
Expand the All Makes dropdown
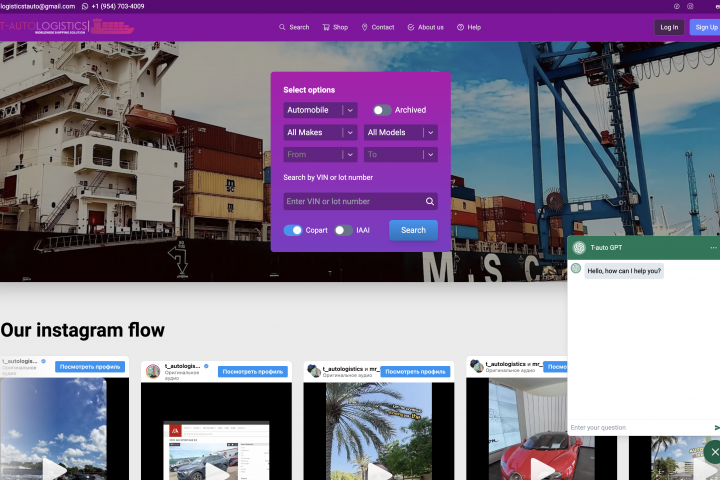click(x=320, y=132)
